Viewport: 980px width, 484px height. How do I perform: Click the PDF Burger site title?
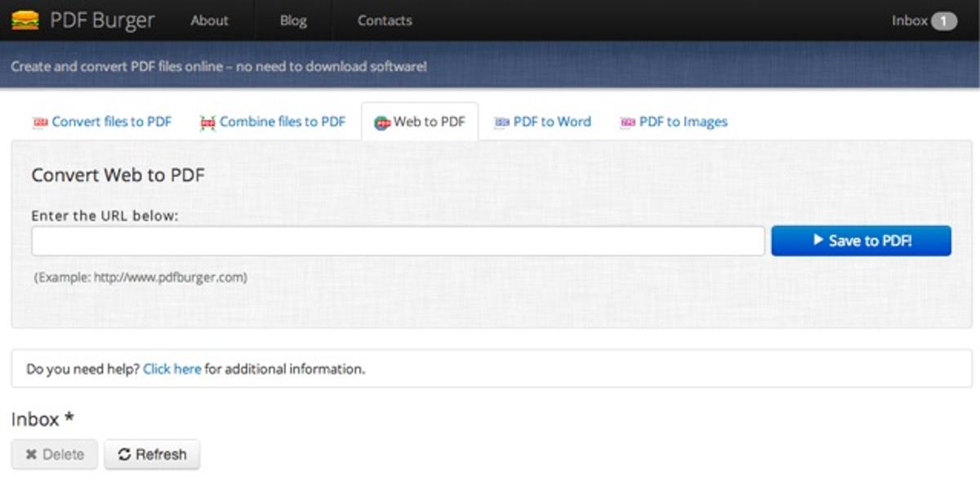pyautogui.click(x=102, y=20)
